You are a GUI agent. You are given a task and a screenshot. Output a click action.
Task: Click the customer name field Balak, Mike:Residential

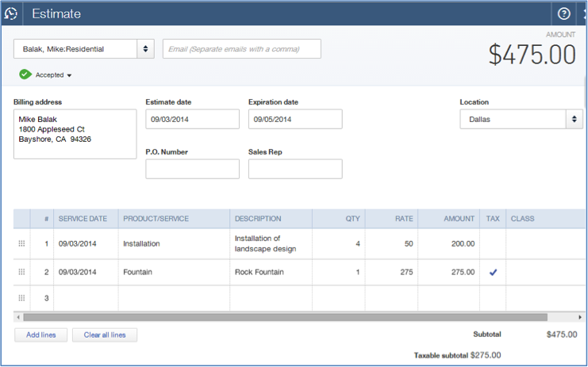75,48
